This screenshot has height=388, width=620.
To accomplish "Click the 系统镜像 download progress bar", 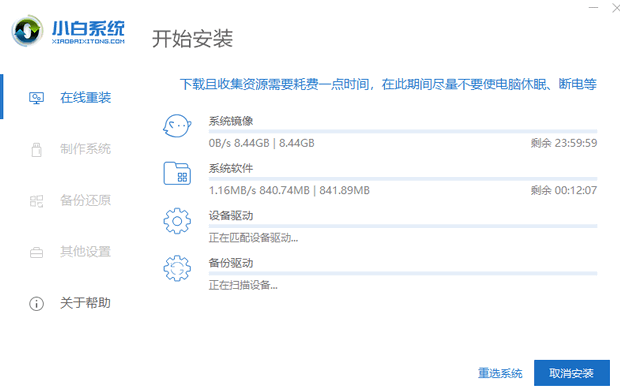I will (x=403, y=131).
